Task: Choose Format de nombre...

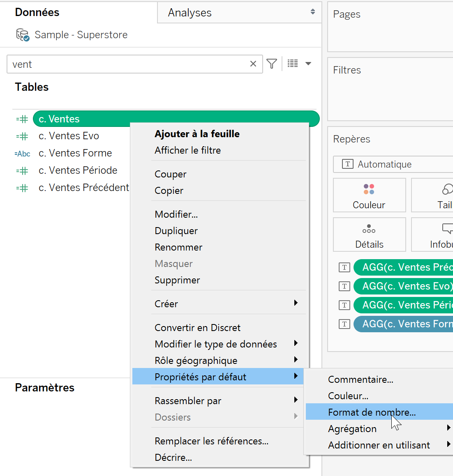Action: point(379,412)
